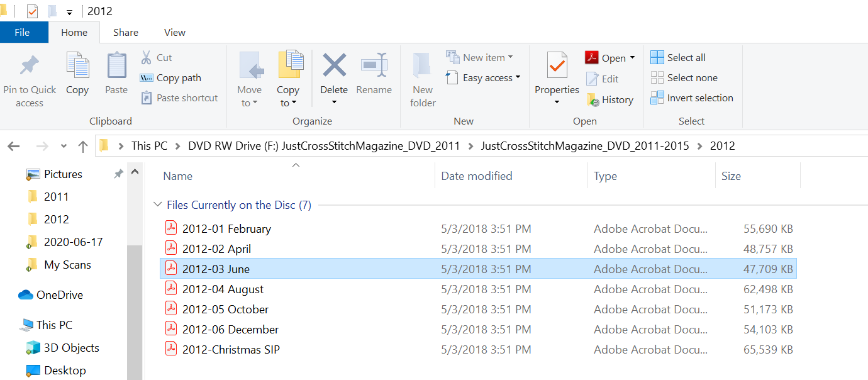
Task: Click Select none
Action: (x=684, y=78)
